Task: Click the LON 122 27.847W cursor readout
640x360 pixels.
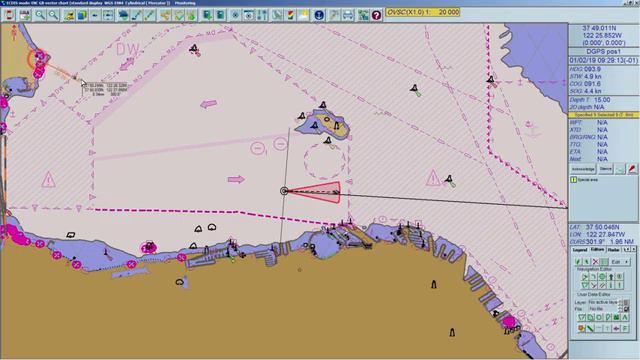Action: (x=597, y=235)
